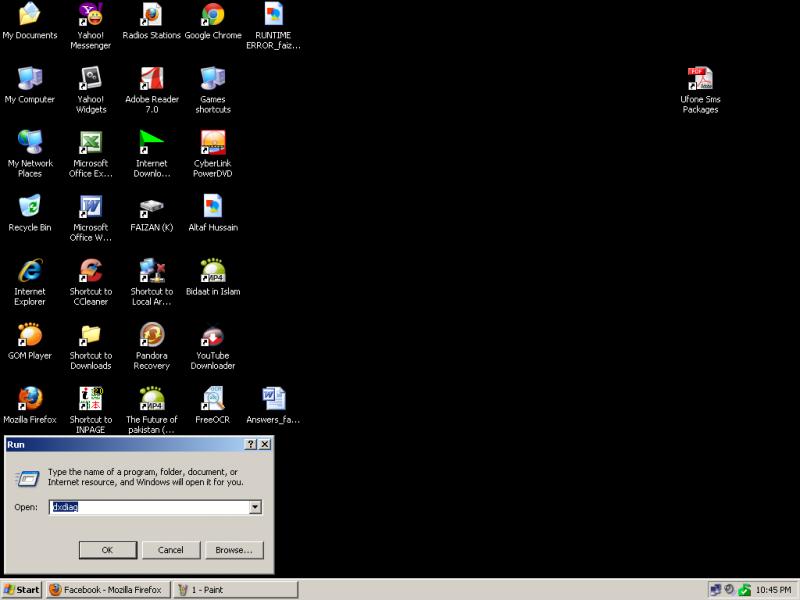Viewport: 800px width, 600px height.
Task: Select the CyberLink PowerDVD shortcut
Action: pyautogui.click(x=212, y=143)
